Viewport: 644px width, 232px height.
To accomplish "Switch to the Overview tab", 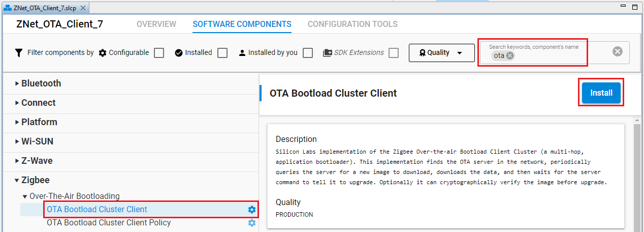I will coord(156,24).
